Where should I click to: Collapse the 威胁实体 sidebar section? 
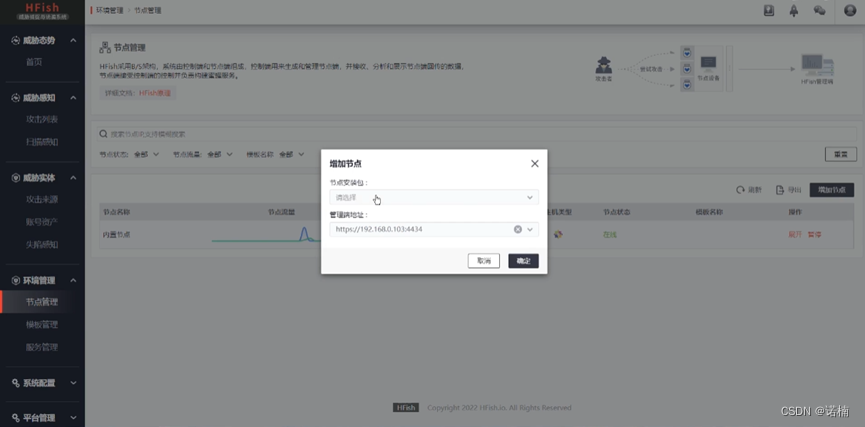[73, 178]
